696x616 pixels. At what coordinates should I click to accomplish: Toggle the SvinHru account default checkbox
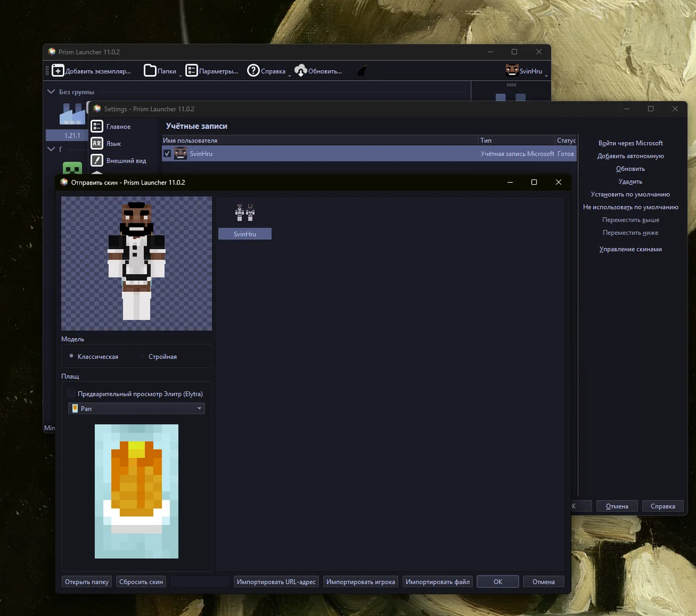[x=167, y=154]
